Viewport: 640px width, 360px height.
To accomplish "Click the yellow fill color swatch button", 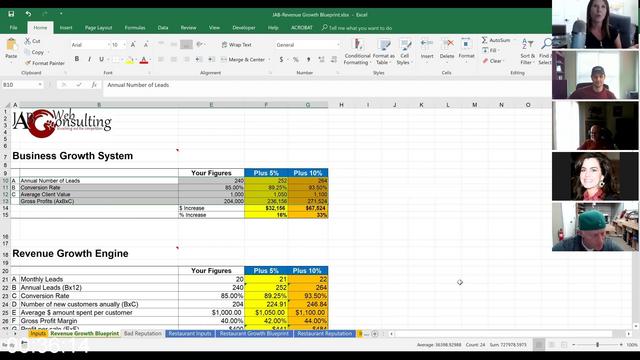I will (129, 60).
